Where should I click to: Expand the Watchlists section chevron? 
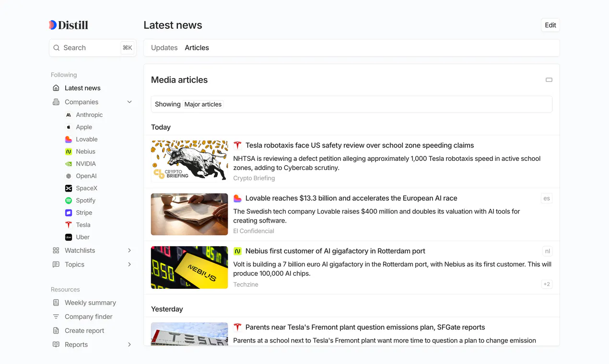tap(129, 250)
